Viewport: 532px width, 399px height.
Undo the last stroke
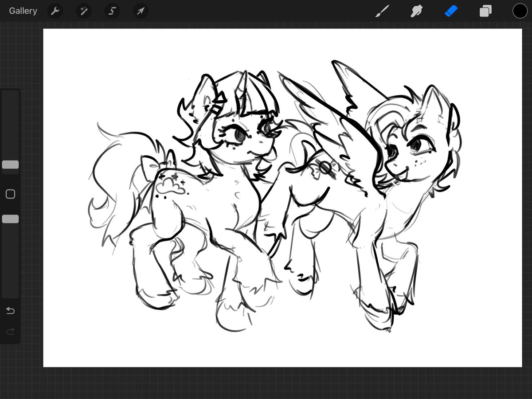pyautogui.click(x=10, y=310)
